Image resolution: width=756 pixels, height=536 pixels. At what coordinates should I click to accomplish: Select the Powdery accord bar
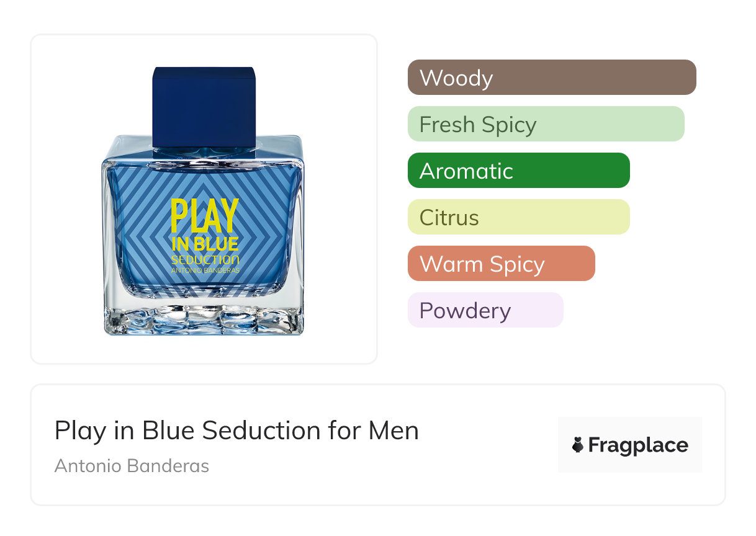[485, 310]
